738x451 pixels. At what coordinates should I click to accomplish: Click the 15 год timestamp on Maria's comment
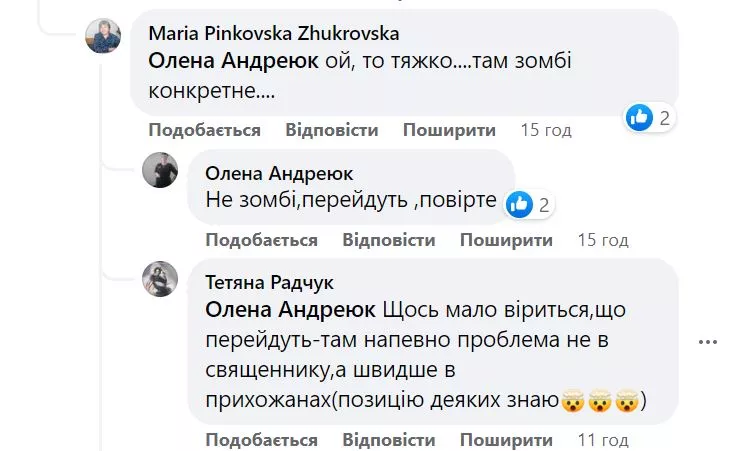pyautogui.click(x=546, y=130)
